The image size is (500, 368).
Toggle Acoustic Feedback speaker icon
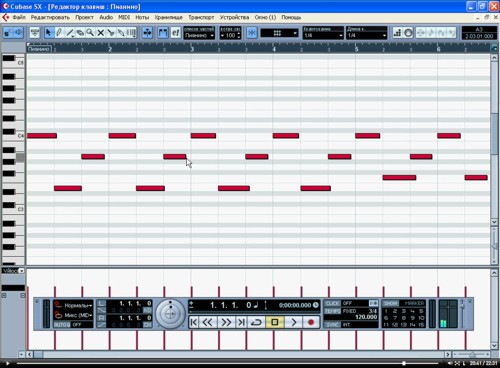point(18,33)
